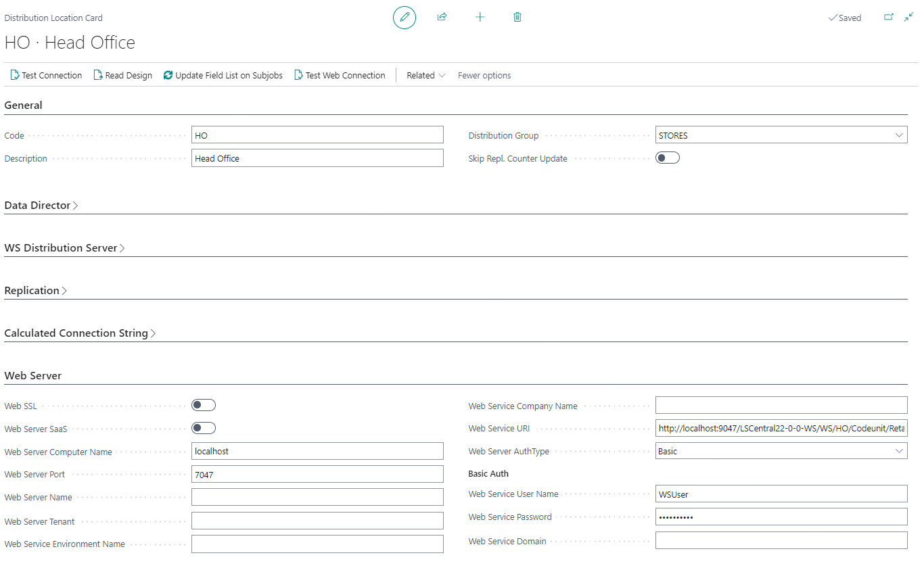Turn on Web Server SaaS switch

pos(203,428)
